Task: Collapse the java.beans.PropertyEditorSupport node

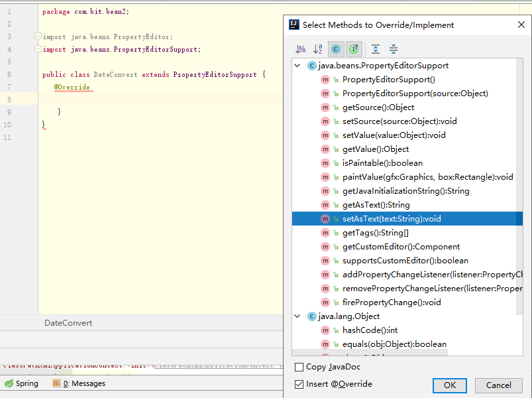Action: coord(297,66)
